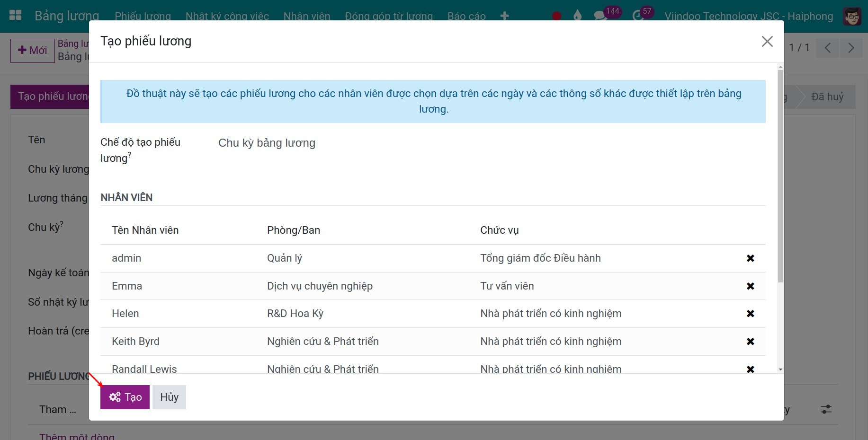
Task: Remove Keith Byrd from employee list
Action: tap(750, 342)
